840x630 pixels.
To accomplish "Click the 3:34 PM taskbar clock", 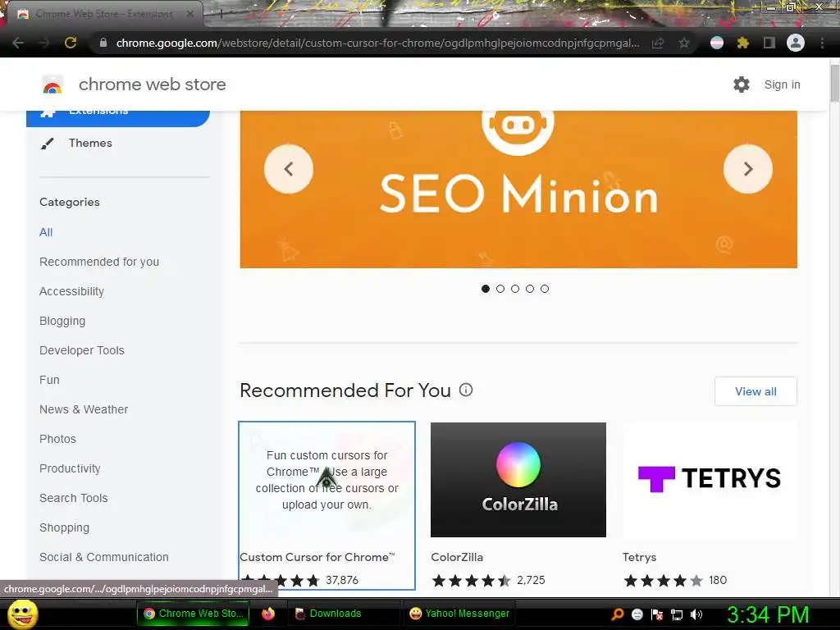I will (768, 614).
